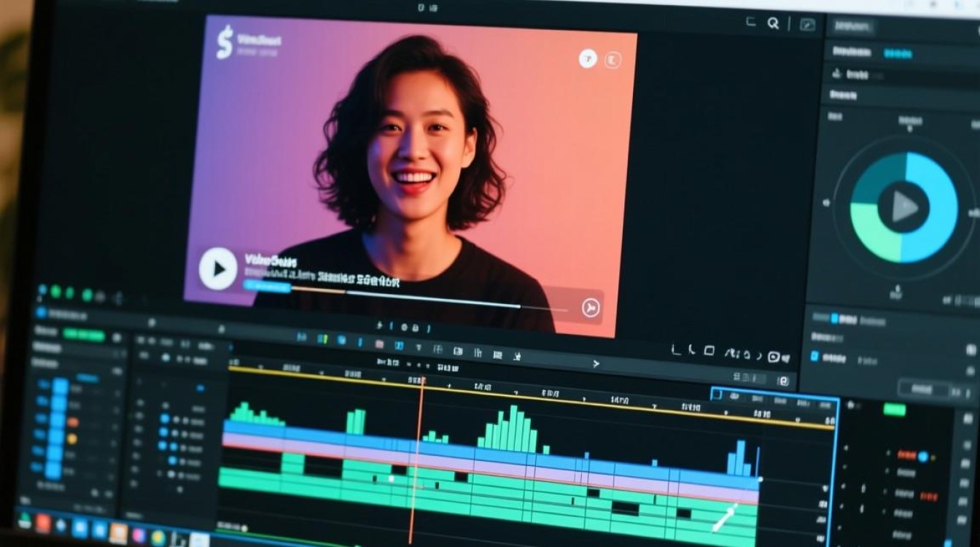Click the tallest green waveform peak in the timeline
This screenshot has width=980, height=547.
[x=513, y=428]
